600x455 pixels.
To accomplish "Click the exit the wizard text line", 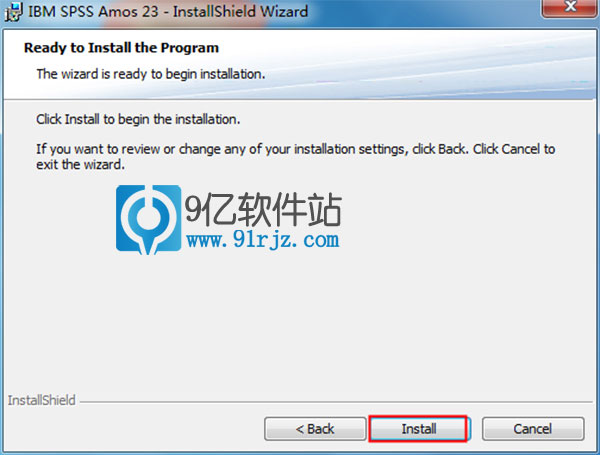I will 80,165.
